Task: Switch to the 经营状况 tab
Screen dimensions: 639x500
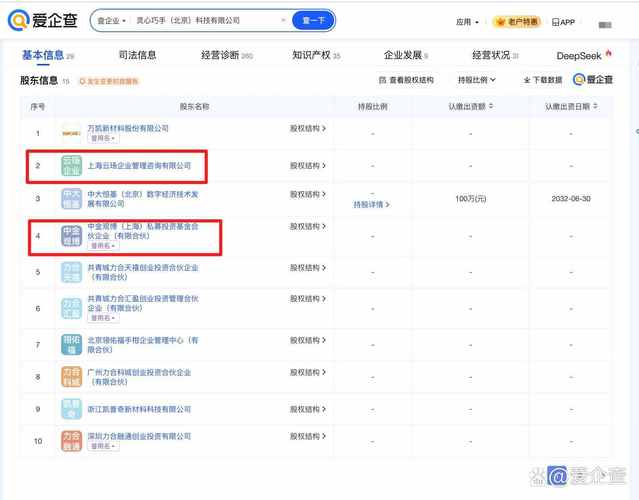Action: 495,55
